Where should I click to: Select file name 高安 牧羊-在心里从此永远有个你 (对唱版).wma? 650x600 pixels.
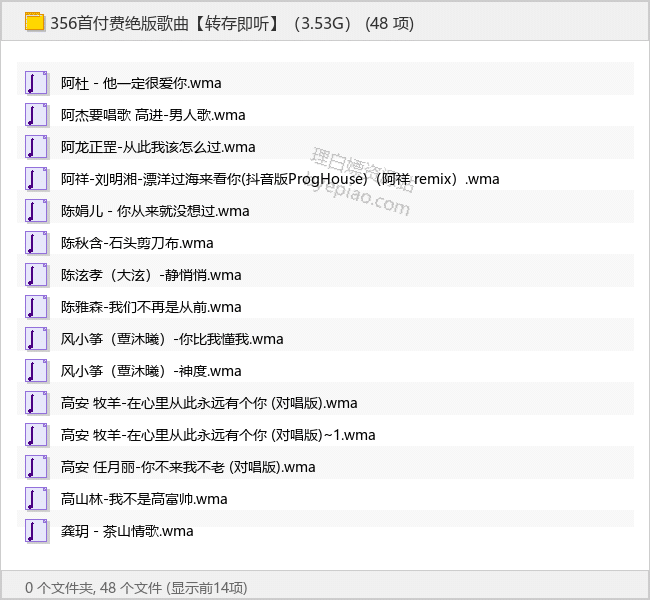coord(209,403)
